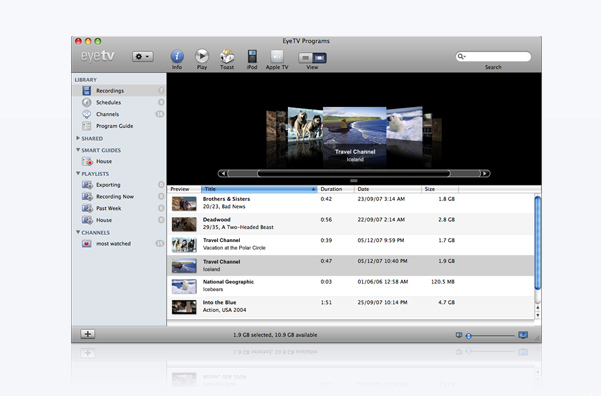This screenshot has width=601, height=396.
Task: Expand the Shared section triangle
Action: 78,138
